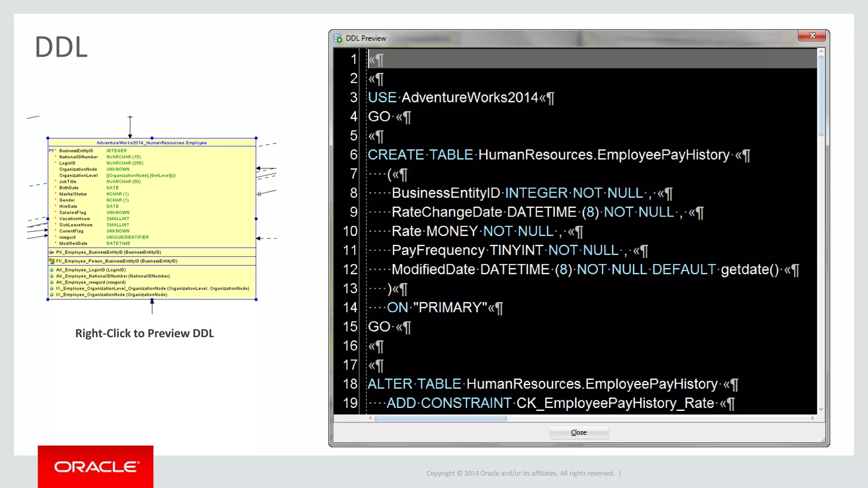
Task: Click the 'ModifiedDate DATETIME (8) NOT NULL DEFAULT' line
Action: [583, 269]
